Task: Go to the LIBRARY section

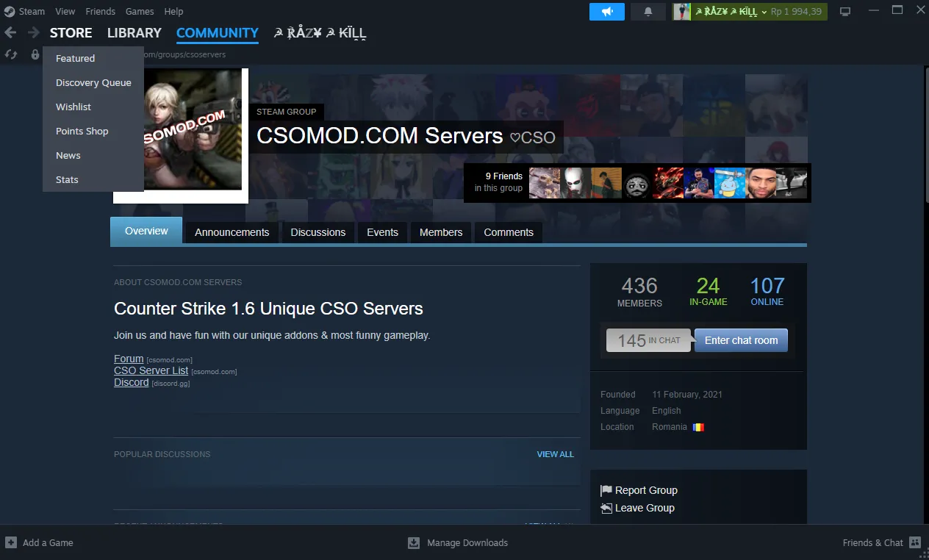Action: [134, 32]
